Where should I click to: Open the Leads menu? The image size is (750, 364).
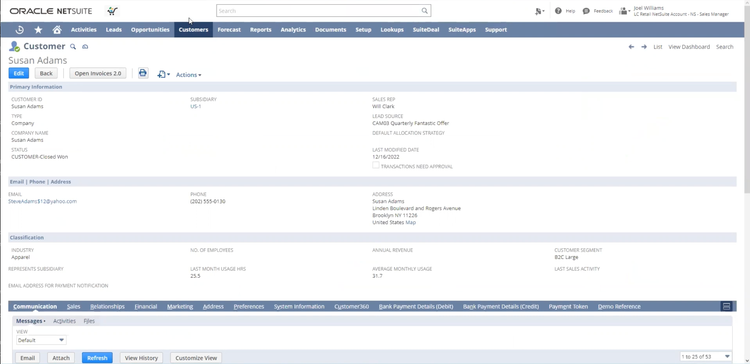114,30
